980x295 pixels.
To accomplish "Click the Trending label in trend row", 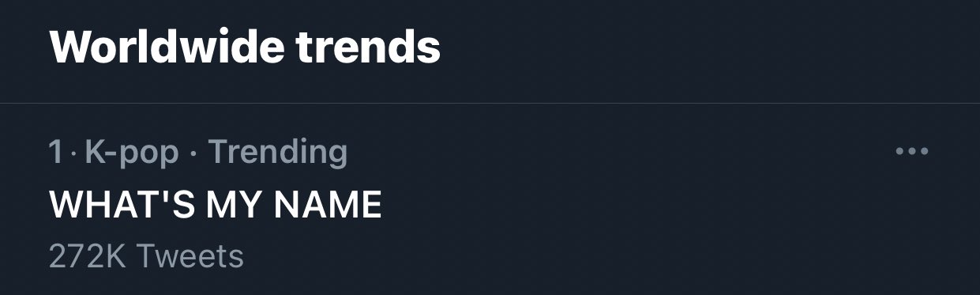I will (277, 153).
